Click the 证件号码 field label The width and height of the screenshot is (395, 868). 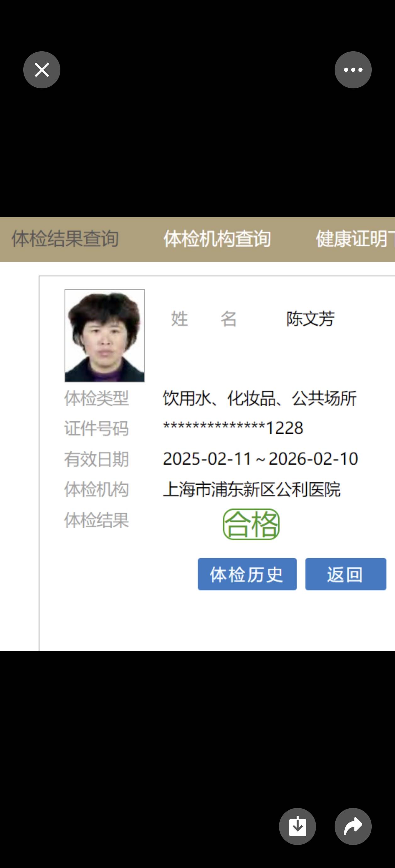tap(96, 429)
